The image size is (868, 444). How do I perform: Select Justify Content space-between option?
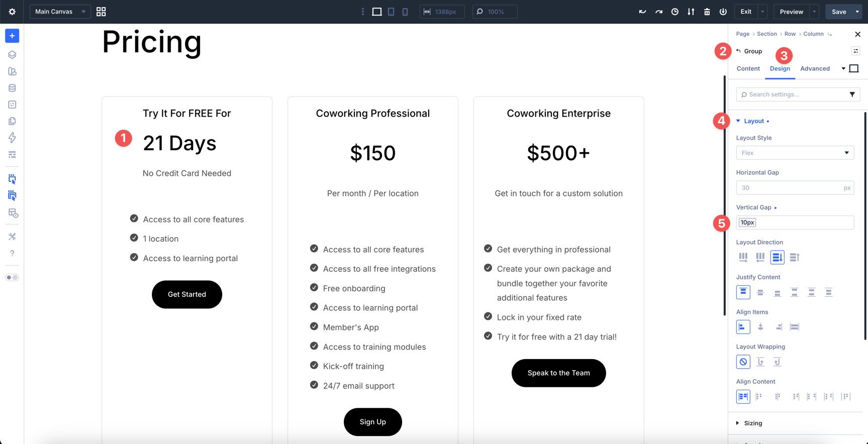(x=795, y=292)
